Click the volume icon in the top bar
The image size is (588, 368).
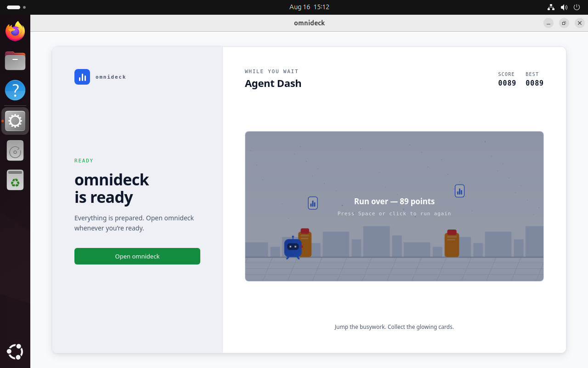point(564,7)
